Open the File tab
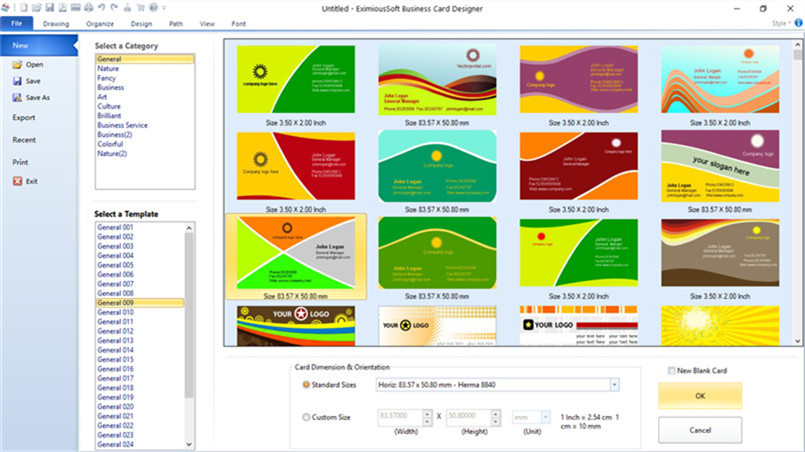This screenshot has height=452, width=805. pyautogui.click(x=16, y=23)
